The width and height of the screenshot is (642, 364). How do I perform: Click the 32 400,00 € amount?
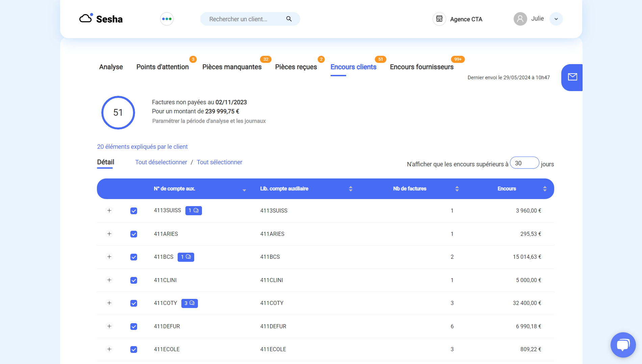coord(527,303)
